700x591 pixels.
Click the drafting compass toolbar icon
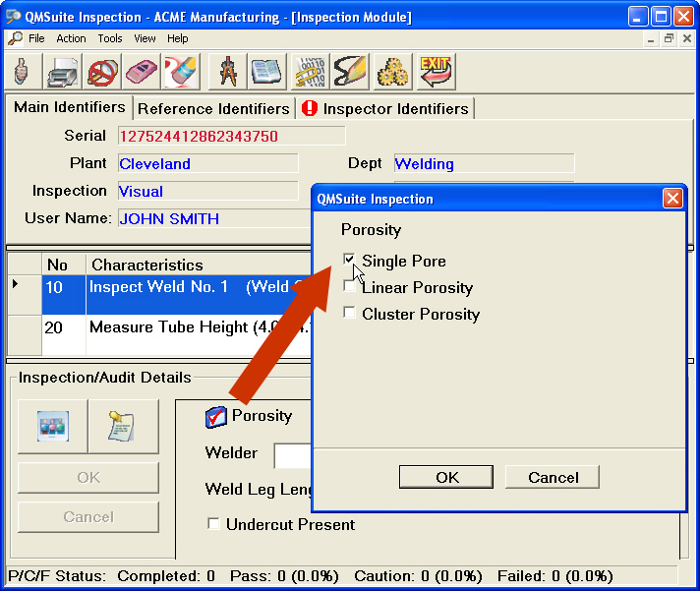coord(228,71)
